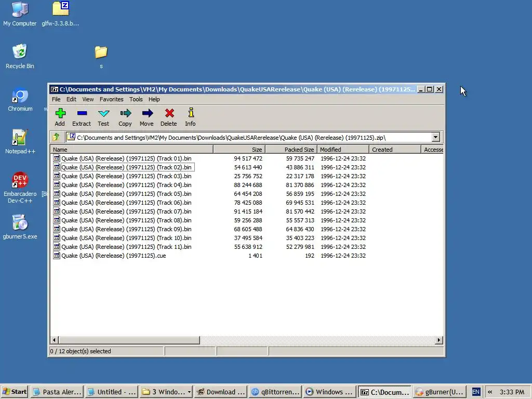Open the Favorites menu

coord(112,99)
